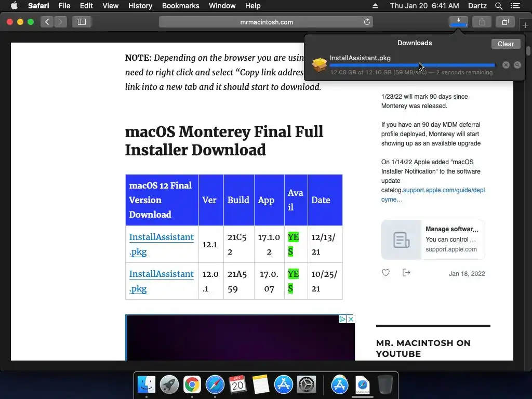Image resolution: width=532 pixels, height=399 pixels.
Task: Show InstallAssistant.pkg in Finder
Action: tap(517, 65)
